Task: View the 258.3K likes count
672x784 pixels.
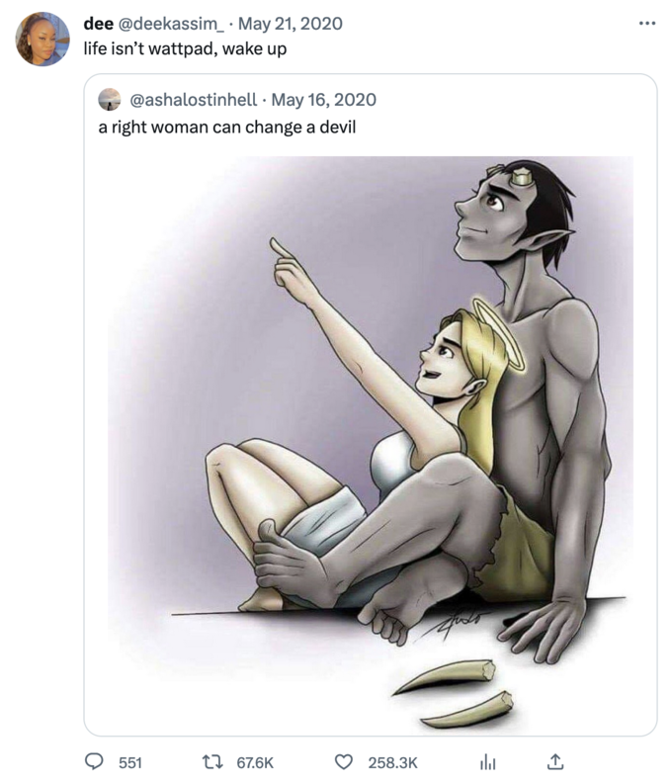Action: (x=392, y=763)
